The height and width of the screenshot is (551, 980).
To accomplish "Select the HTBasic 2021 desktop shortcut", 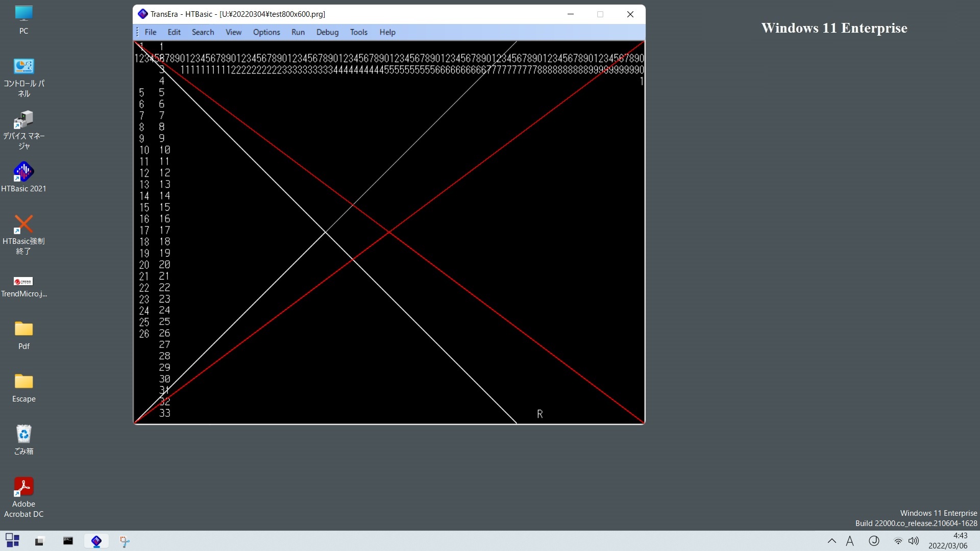I will pos(23,178).
